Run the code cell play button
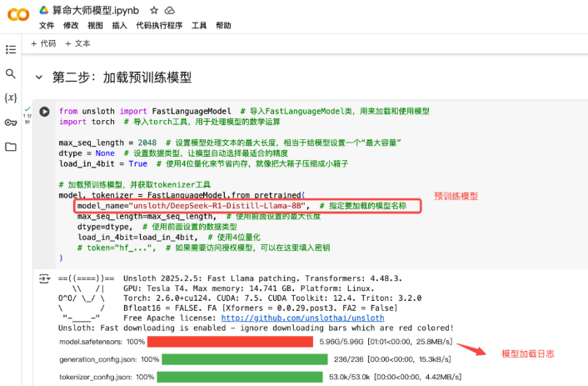Viewport: 588px width, 386px height. 44,112
